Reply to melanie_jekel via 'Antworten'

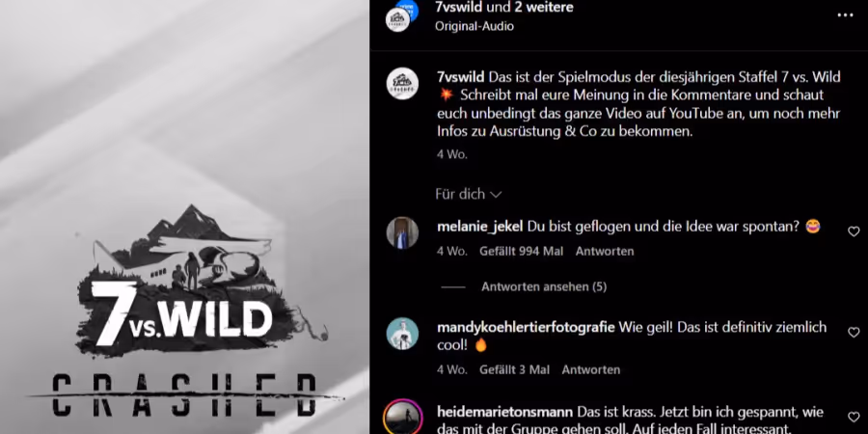tap(605, 252)
